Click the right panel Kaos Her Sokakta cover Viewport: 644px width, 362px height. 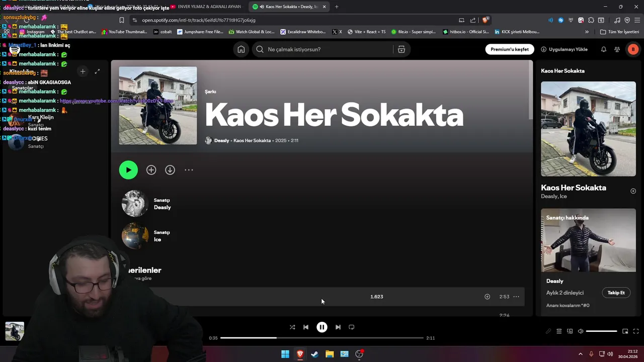588,129
